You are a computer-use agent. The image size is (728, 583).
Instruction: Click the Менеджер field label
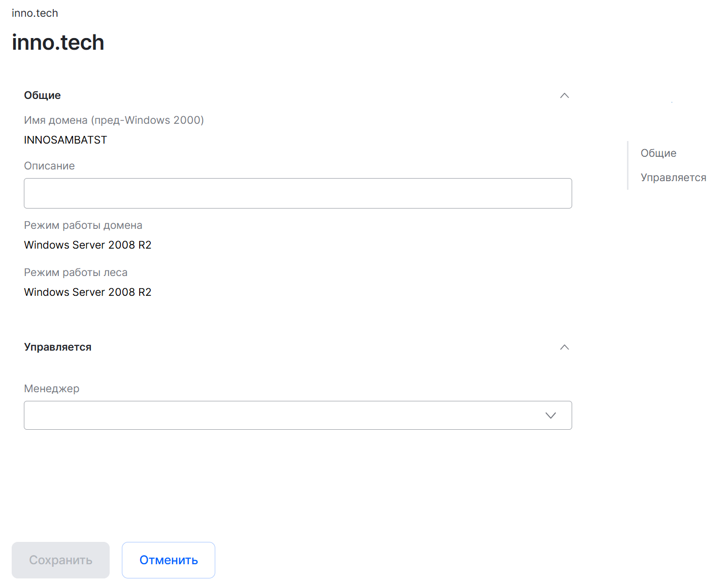[51, 389]
